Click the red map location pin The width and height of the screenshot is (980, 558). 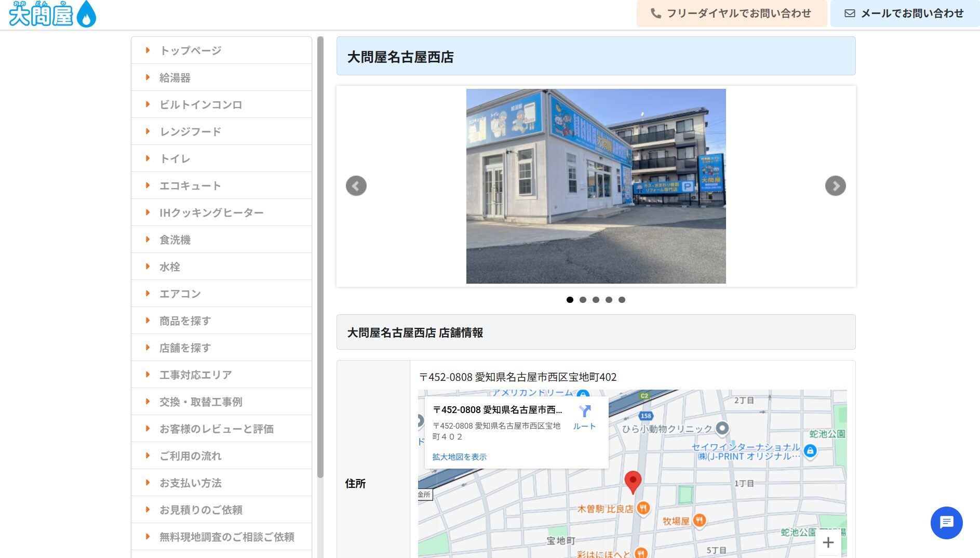tap(633, 482)
